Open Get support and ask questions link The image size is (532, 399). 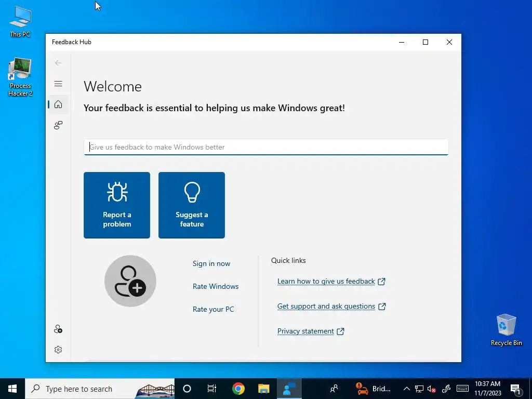[331, 306]
